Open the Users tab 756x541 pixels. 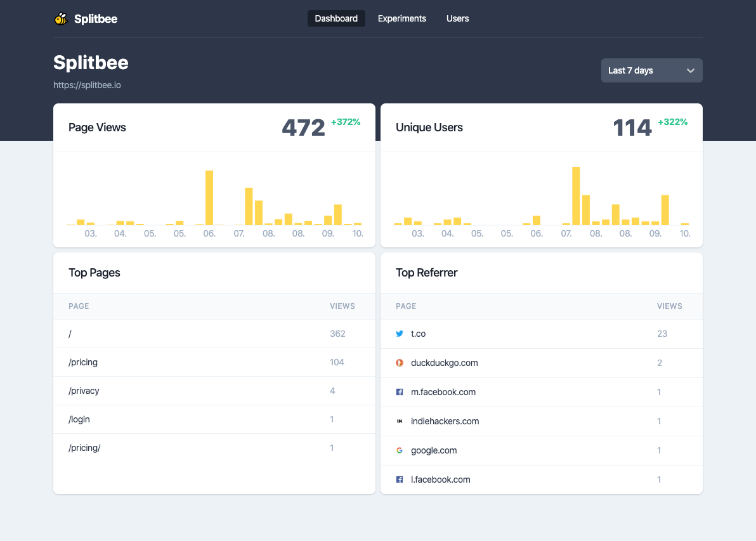[x=457, y=18]
